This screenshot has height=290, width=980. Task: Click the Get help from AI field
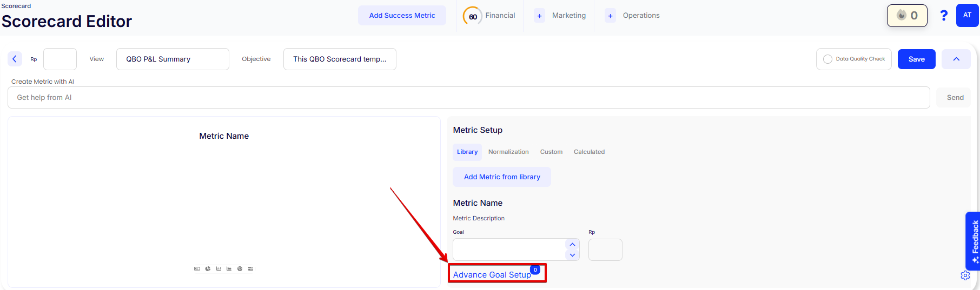[x=468, y=98]
